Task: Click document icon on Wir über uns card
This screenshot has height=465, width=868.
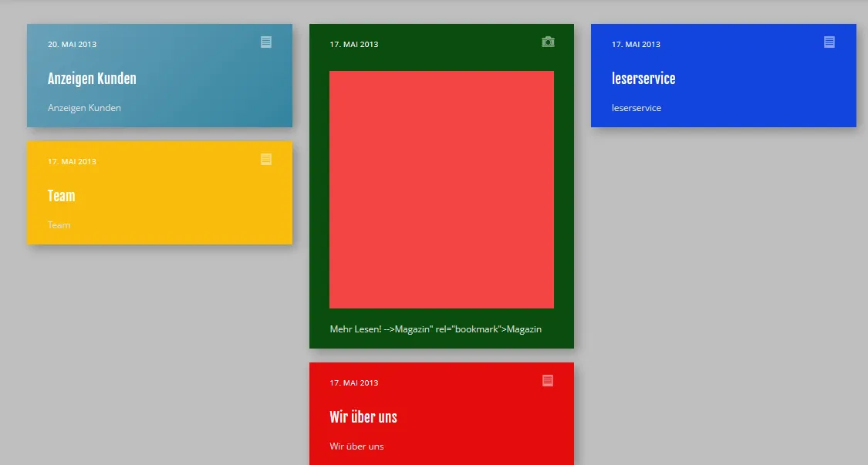Action: tap(548, 381)
